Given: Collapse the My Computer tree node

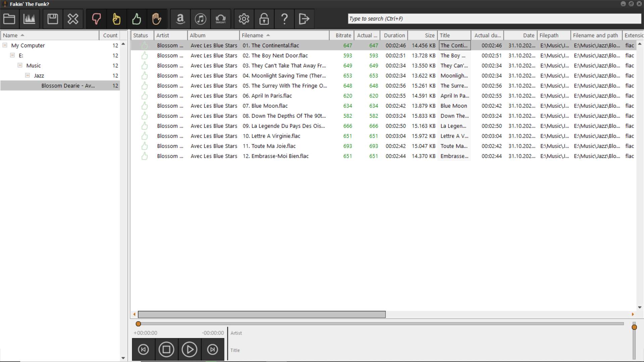Looking at the screenshot, I should [x=5, y=45].
